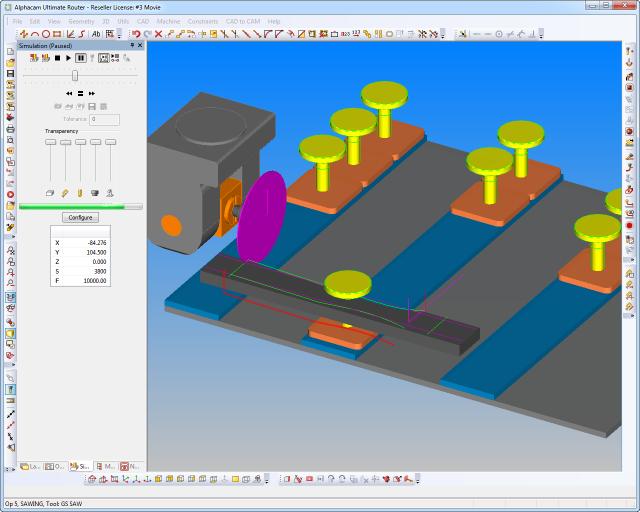This screenshot has width=640, height=512.
Task: Click the first simulation start icon
Action: (x=34, y=58)
